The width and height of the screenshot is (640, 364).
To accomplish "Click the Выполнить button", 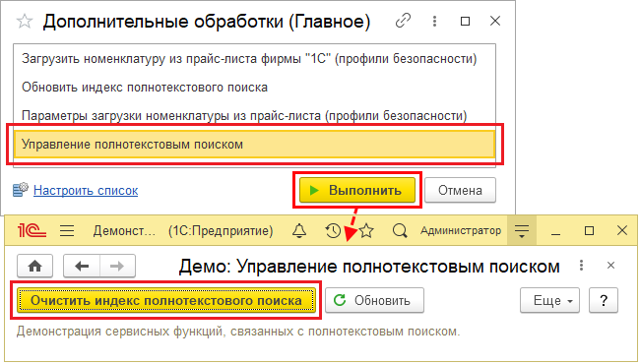I will (357, 190).
